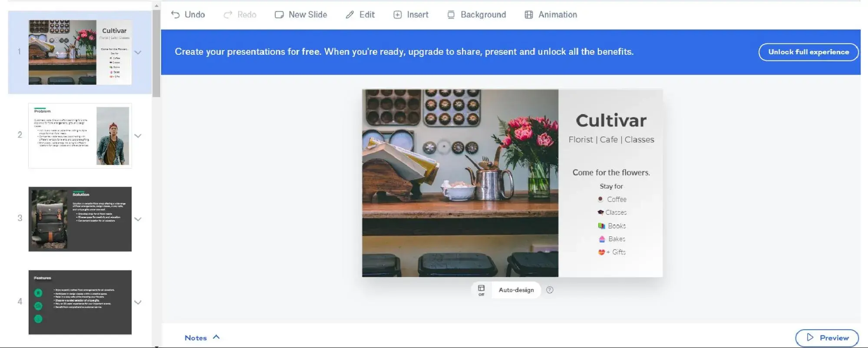This screenshot has width=868, height=348.
Task: Open the Background tool icon
Action: pos(451,15)
